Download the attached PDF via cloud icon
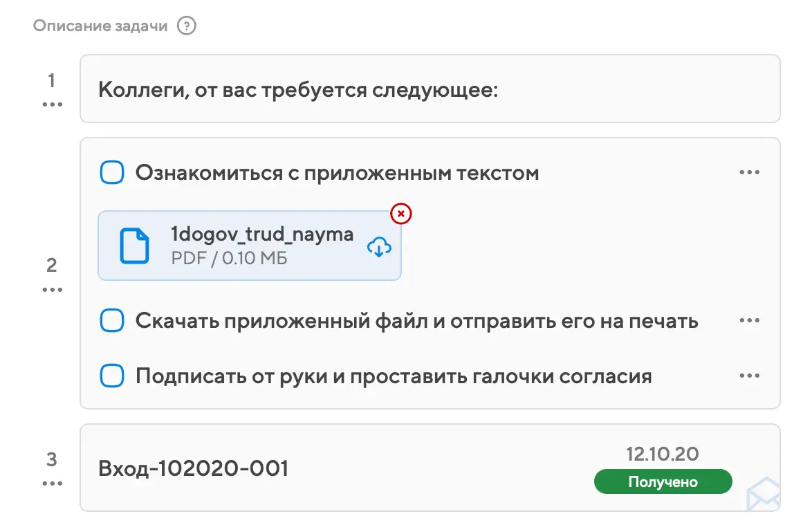Image resolution: width=812 pixels, height=525 pixels. (379, 246)
